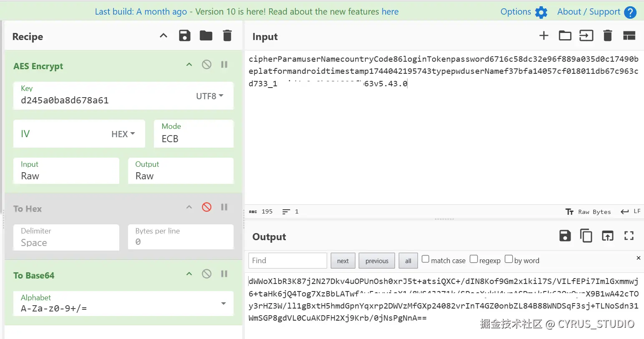
Task: Set breakpoint on AES Encrypt operation
Action: pyautogui.click(x=224, y=65)
